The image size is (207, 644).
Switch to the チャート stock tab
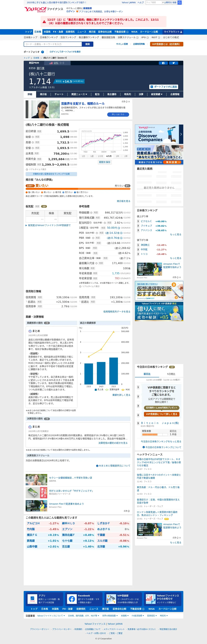(x=59, y=94)
